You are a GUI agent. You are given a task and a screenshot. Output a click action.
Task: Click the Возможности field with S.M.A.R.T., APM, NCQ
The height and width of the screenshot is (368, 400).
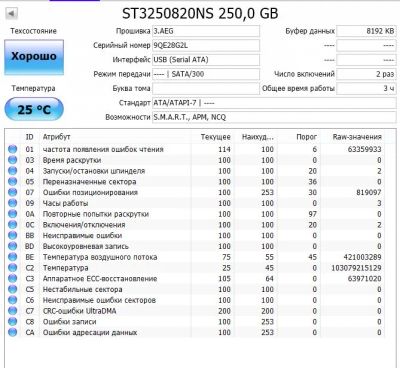point(274,117)
